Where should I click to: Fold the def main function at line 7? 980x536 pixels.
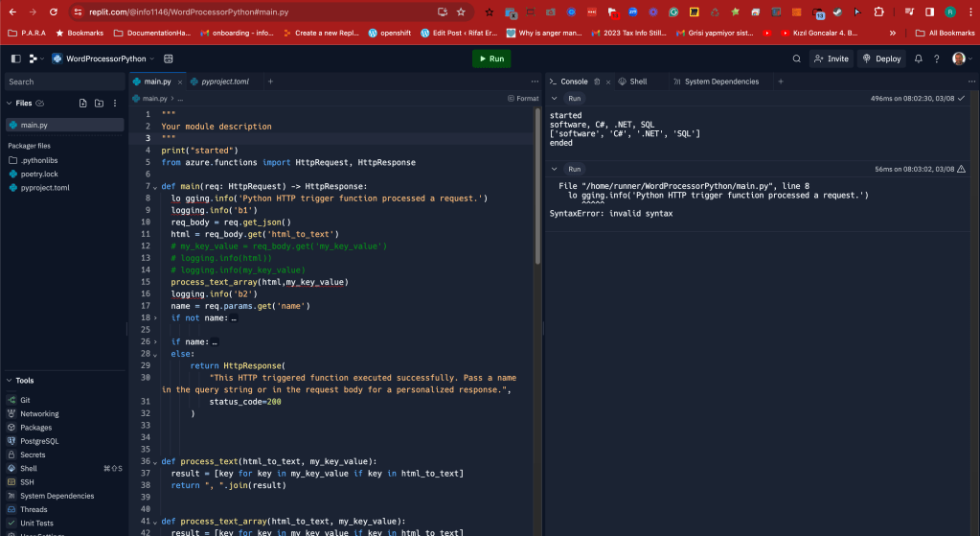tap(155, 187)
